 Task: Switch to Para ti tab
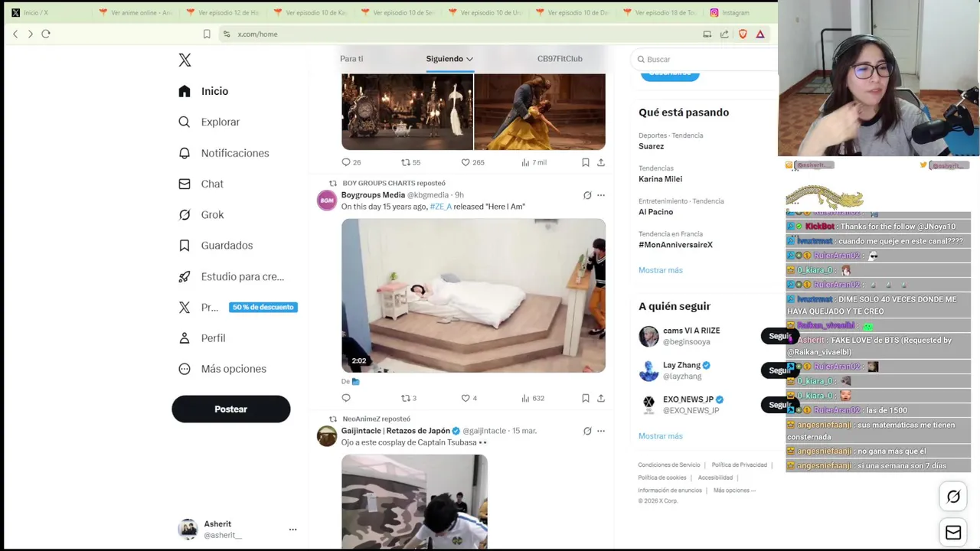click(351, 59)
